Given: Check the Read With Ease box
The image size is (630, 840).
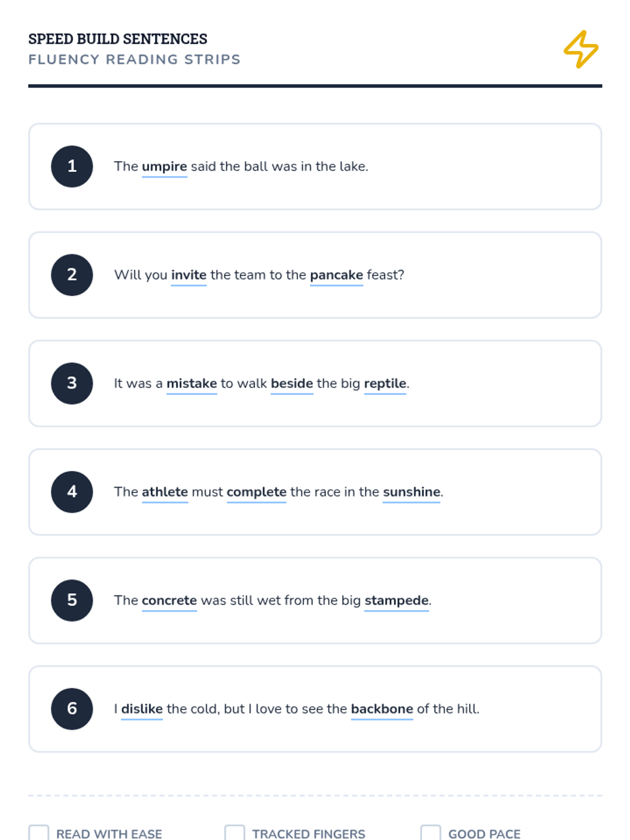Looking at the screenshot, I should point(39,833).
